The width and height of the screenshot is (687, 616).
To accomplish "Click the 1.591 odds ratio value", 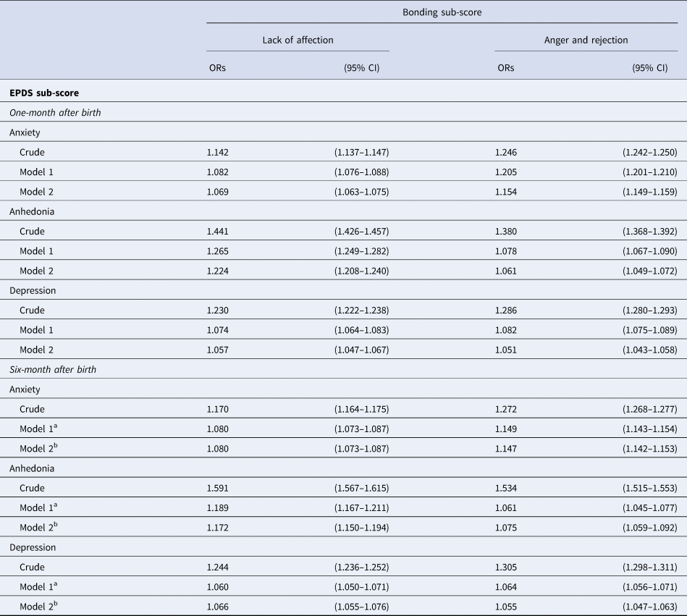I will (217, 488).
